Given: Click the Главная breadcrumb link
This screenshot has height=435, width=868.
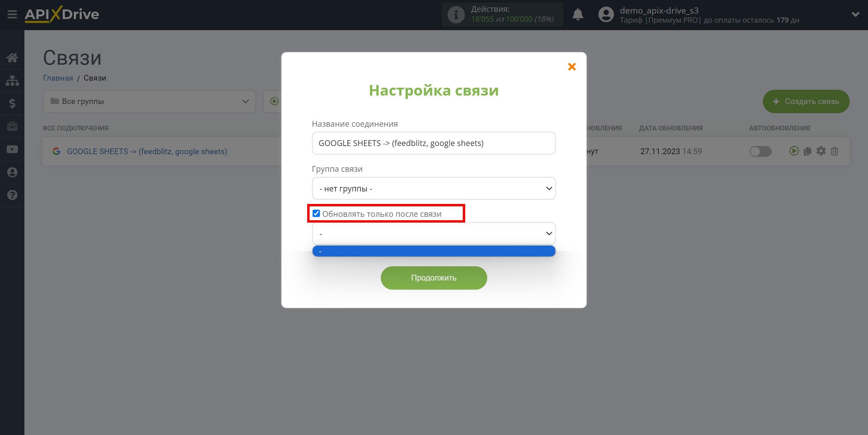Looking at the screenshot, I should coord(58,78).
